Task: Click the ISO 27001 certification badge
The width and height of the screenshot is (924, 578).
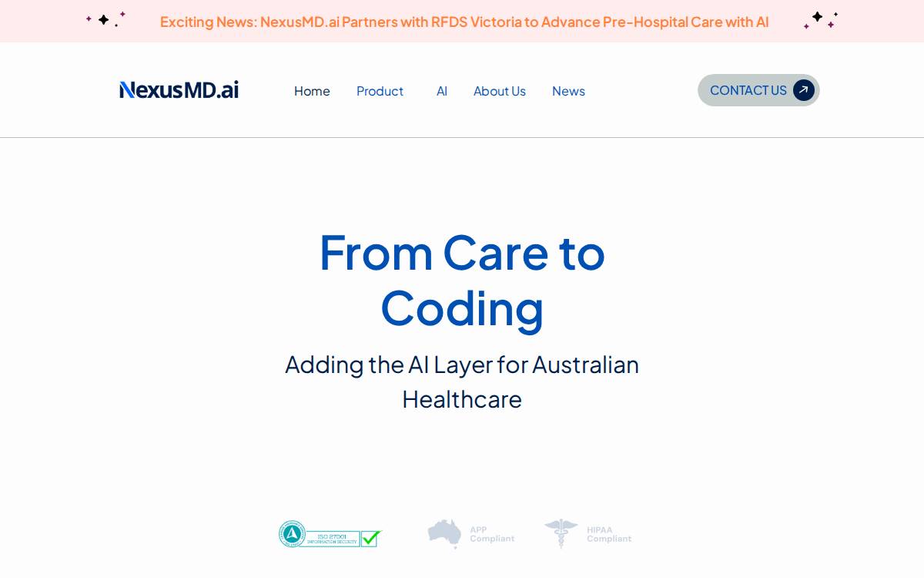Action: pos(330,534)
